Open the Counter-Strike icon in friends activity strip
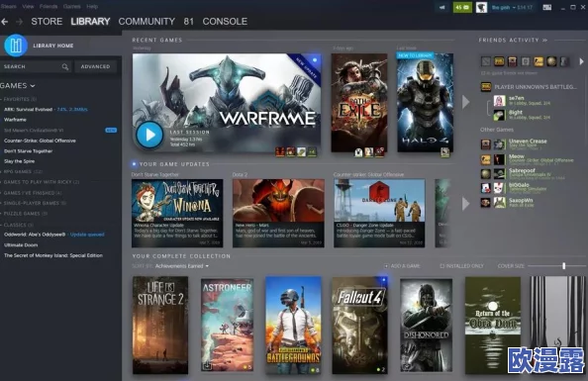The width and height of the screenshot is (588, 381). click(x=539, y=61)
